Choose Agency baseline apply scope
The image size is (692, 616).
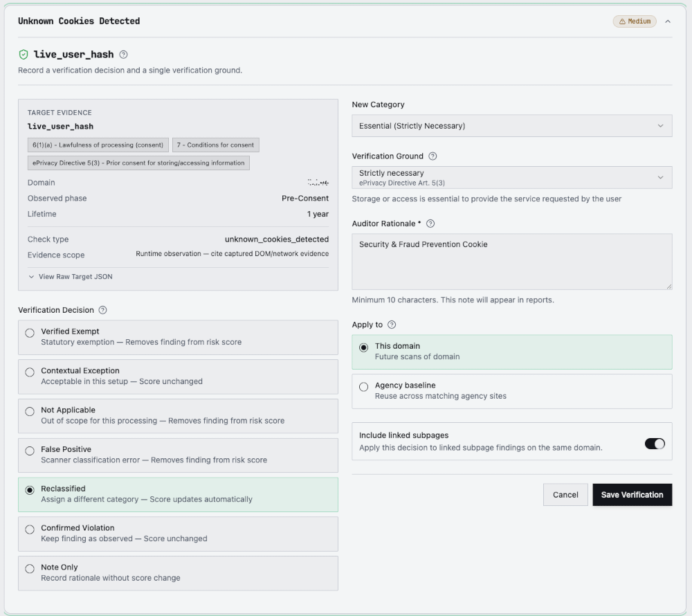(512, 391)
